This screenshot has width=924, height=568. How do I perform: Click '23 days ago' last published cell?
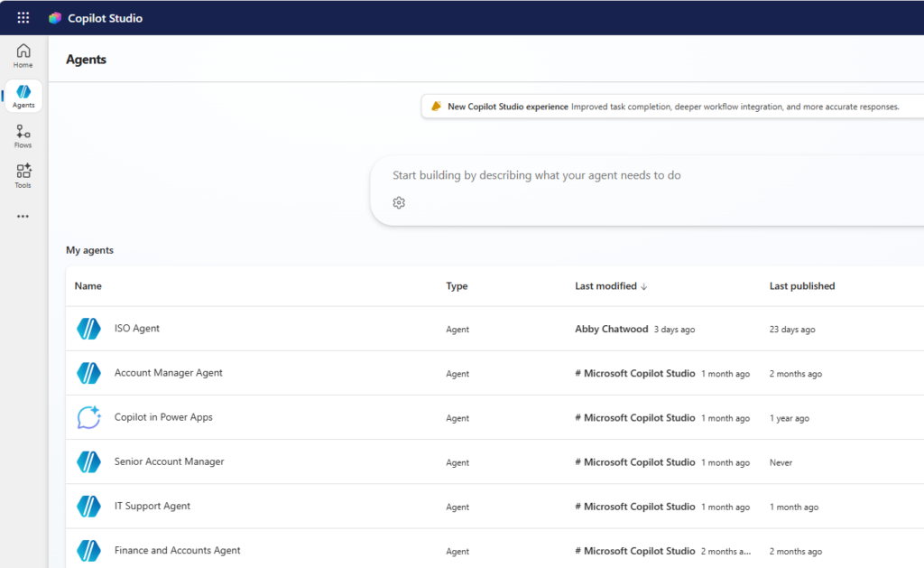coord(792,330)
